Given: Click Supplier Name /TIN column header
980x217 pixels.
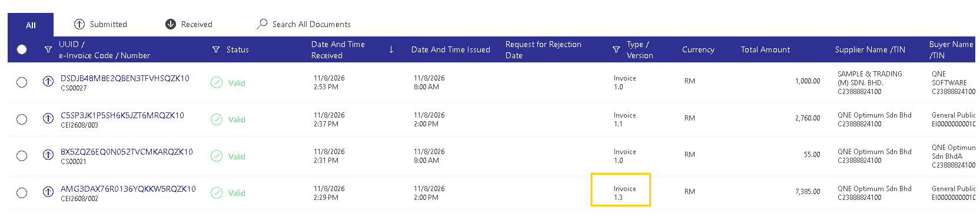Looking at the screenshot, I should tap(870, 49).
